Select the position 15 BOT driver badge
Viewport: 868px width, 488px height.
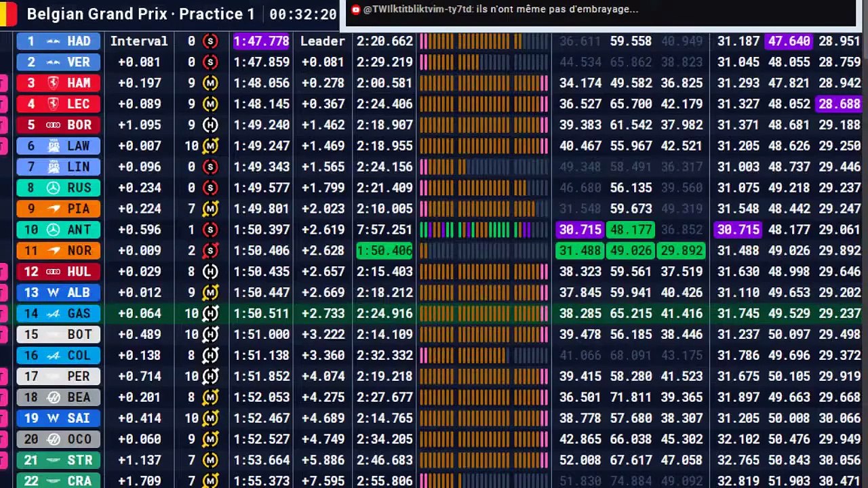tap(58, 335)
